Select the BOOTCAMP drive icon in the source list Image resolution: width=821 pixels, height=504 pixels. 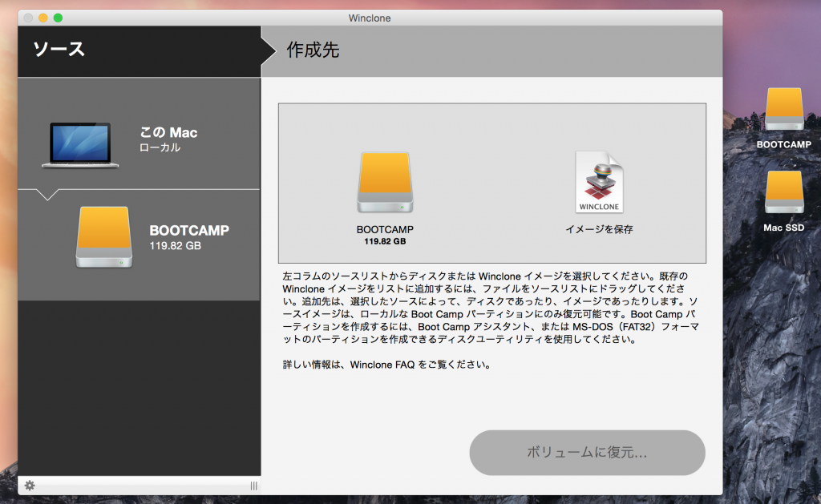pos(103,237)
